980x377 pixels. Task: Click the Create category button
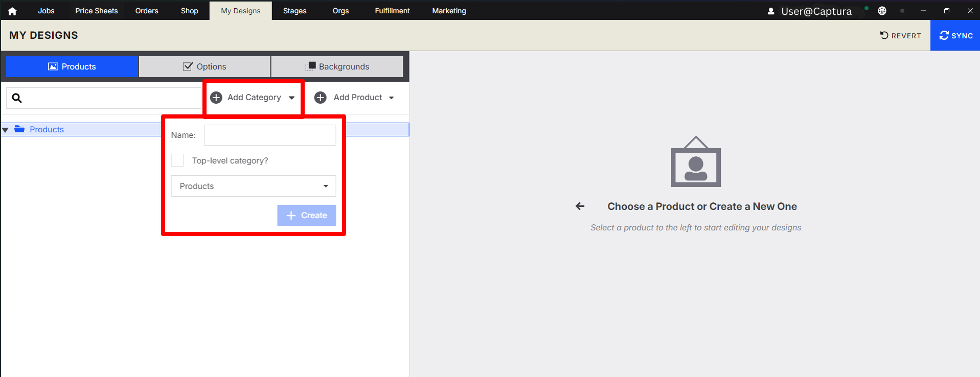tap(307, 216)
